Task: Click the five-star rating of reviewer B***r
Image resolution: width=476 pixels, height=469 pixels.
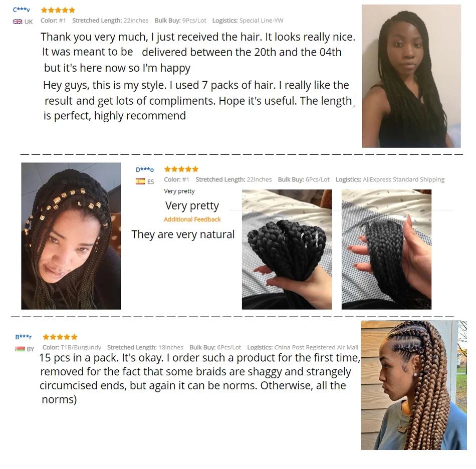Action: (x=60, y=337)
